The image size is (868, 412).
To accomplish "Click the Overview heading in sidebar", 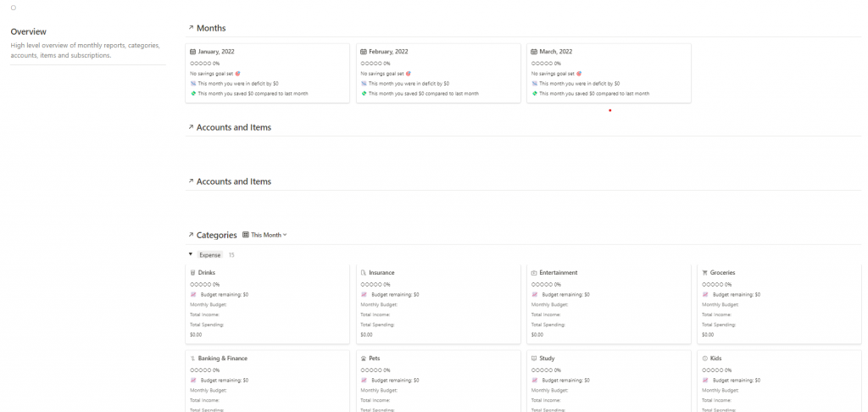I will coord(28,31).
